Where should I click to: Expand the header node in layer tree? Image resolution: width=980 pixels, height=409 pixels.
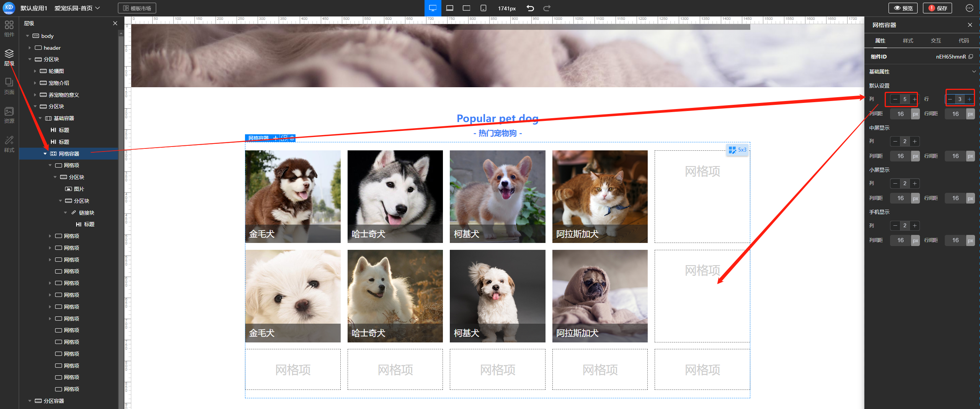[30, 48]
